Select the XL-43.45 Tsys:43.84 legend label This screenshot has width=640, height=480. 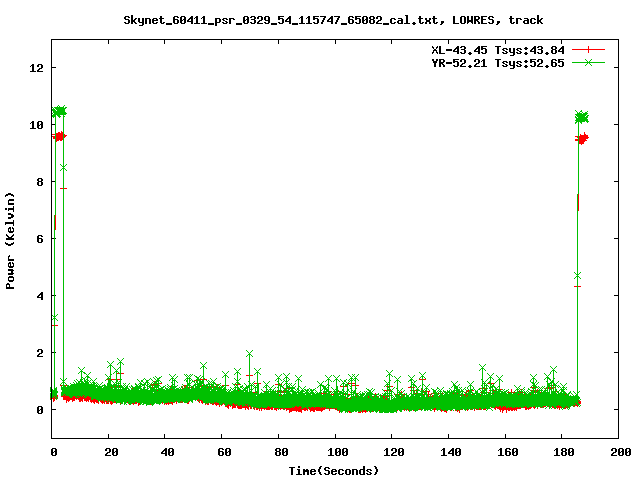pyautogui.click(x=498, y=50)
